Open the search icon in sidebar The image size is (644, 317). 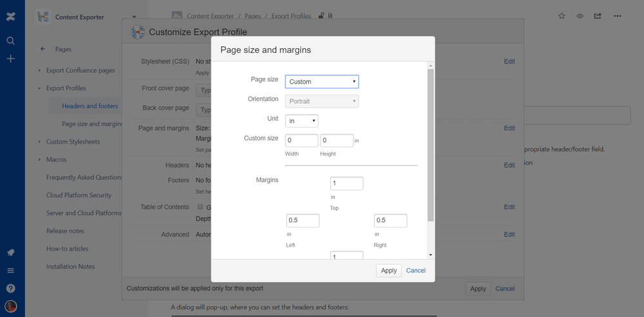coord(11,41)
